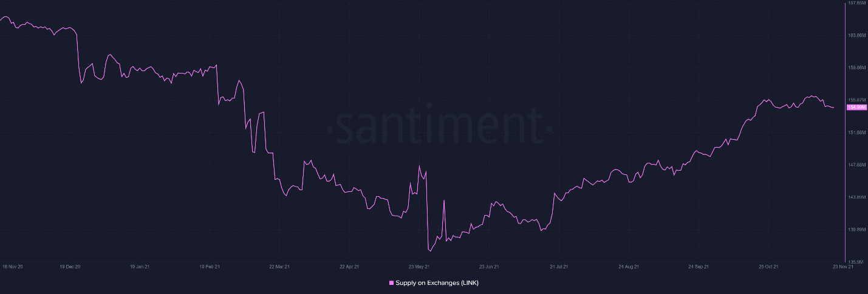Click the 167.85M y-axis label
The image size is (868, 294).
(857, 3)
